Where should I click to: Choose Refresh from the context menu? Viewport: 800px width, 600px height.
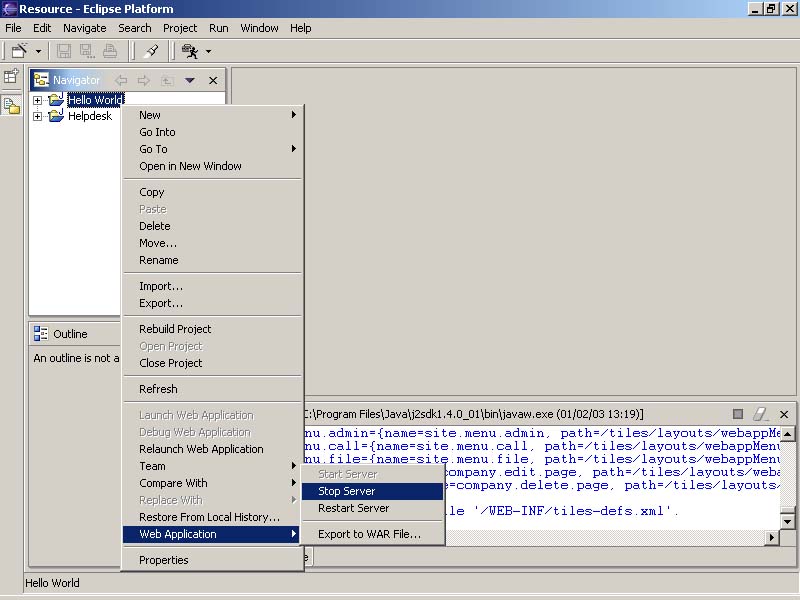pyautogui.click(x=212, y=389)
